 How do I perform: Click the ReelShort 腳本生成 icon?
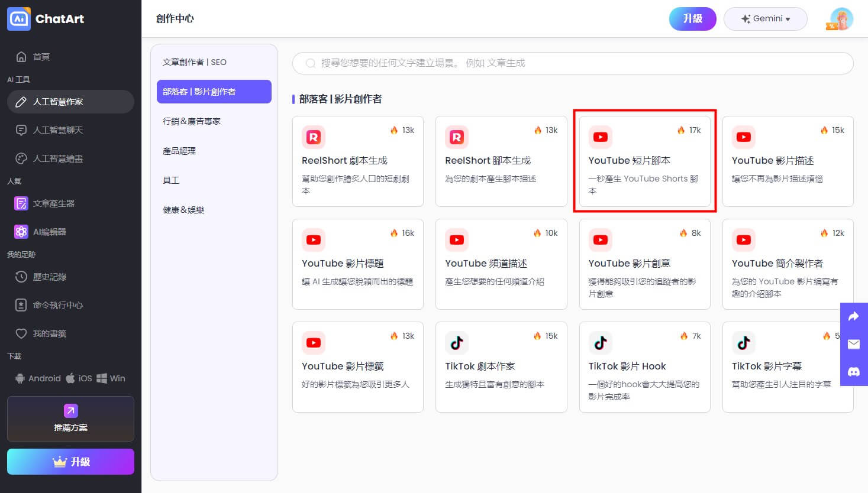457,137
